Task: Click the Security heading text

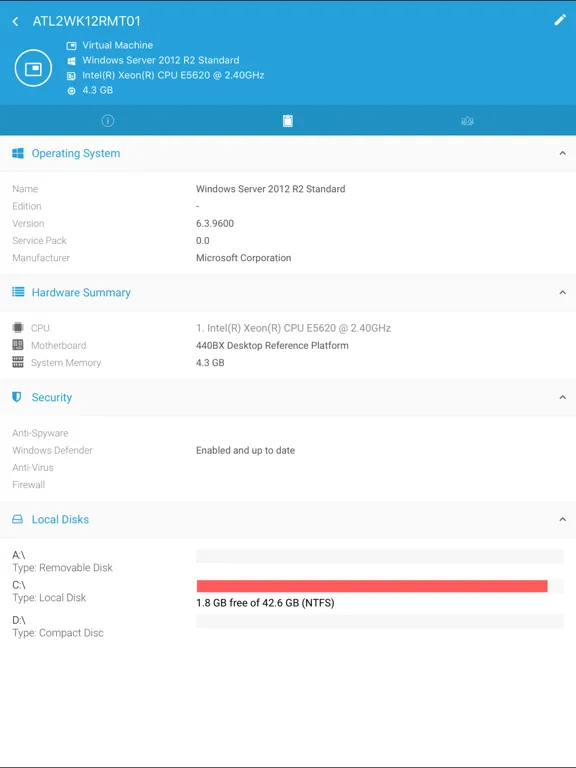Action: [52, 397]
